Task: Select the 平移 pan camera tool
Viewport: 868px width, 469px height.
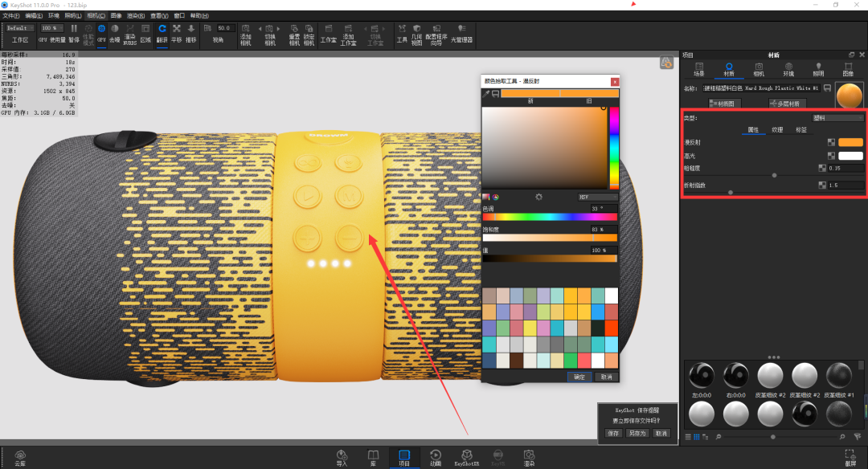Action: [x=177, y=33]
